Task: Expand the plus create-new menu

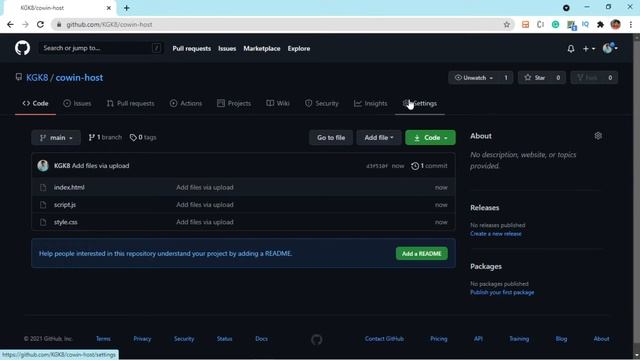Action: tap(589, 49)
